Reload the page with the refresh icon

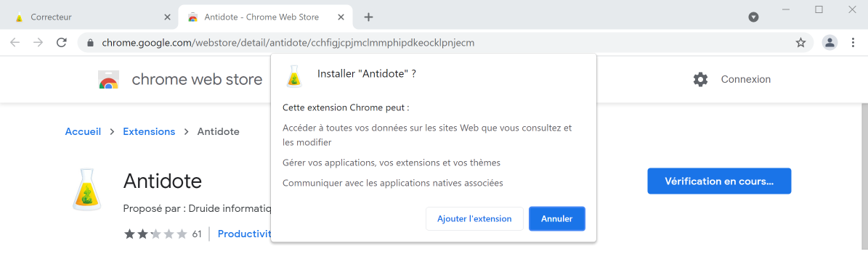(62, 43)
